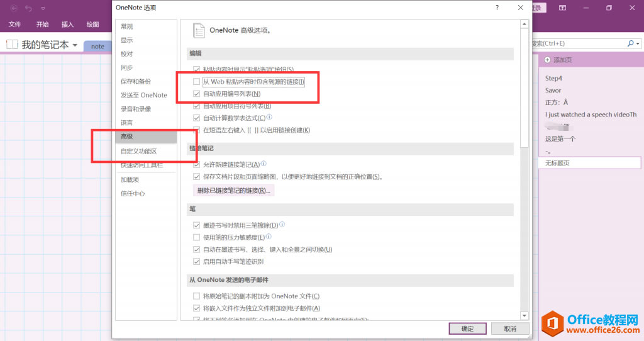Expand the 我的笔记本 notebook dropdown arrow
Viewport: 644px width, 341px height.
coord(75,45)
